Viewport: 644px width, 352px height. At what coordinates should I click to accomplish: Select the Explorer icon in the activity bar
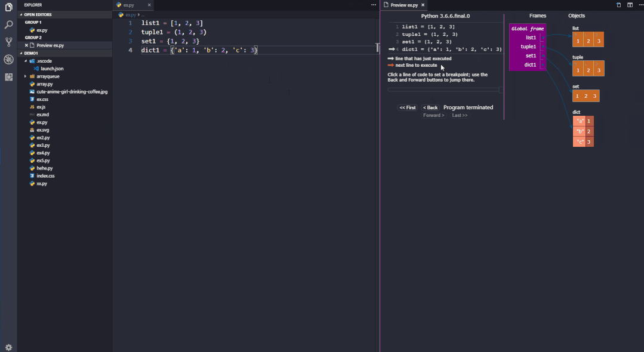point(8,7)
